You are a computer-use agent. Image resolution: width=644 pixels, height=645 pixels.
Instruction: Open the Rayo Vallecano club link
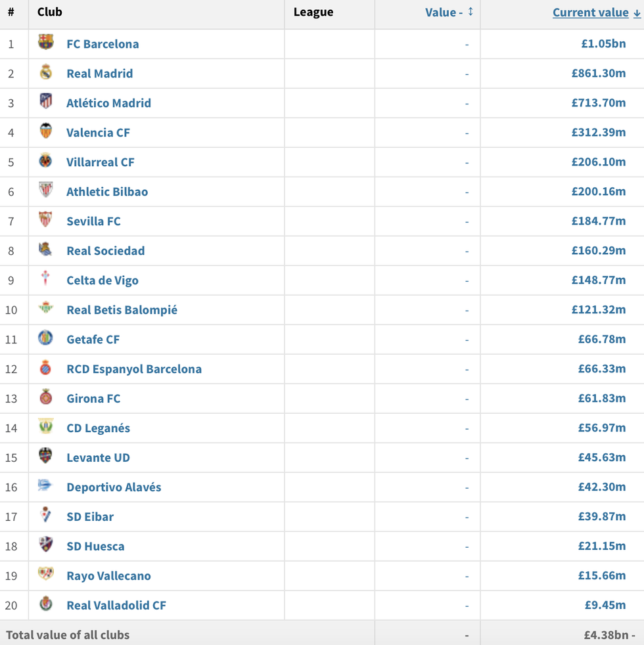click(x=108, y=576)
